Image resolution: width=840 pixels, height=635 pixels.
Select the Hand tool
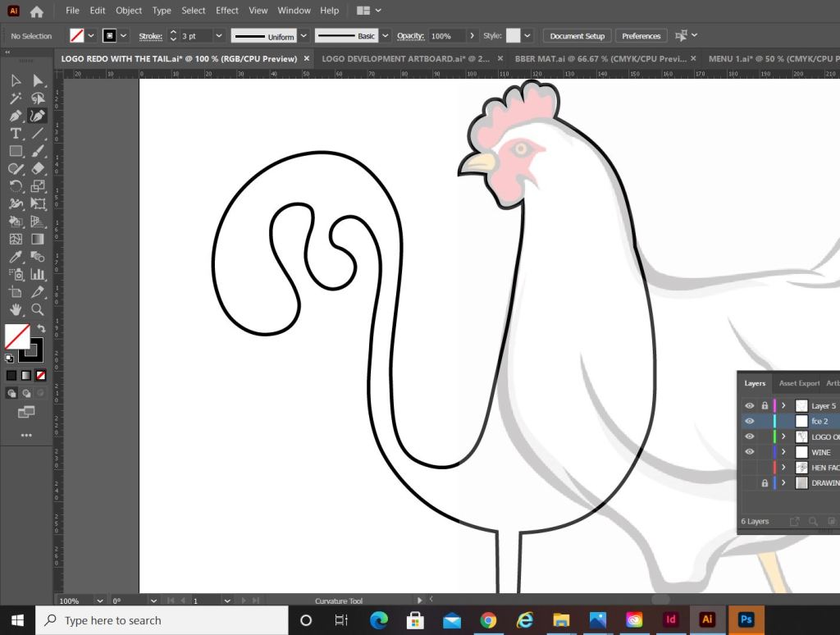pyautogui.click(x=16, y=309)
